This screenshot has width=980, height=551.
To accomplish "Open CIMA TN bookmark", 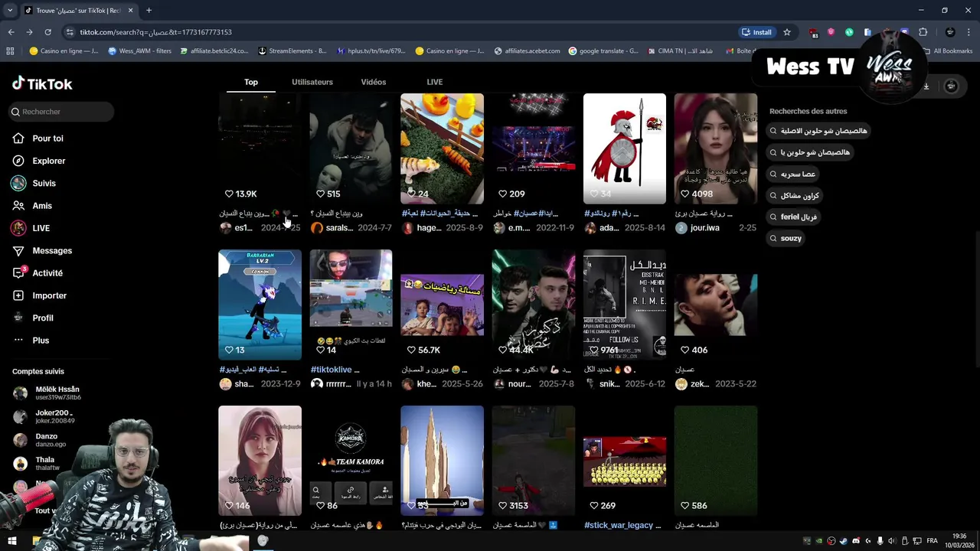I will tap(680, 51).
